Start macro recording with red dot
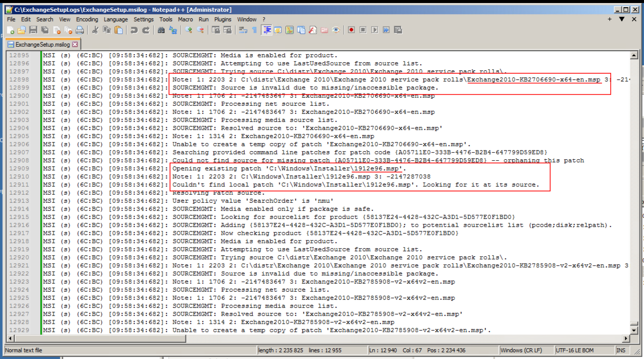This screenshot has width=644, height=359. (352, 30)
